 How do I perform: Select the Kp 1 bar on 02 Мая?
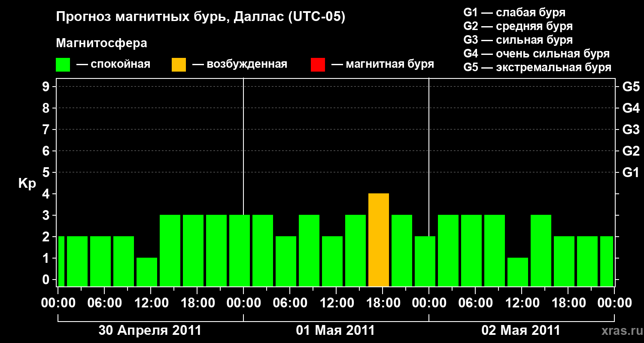[518, 272]
